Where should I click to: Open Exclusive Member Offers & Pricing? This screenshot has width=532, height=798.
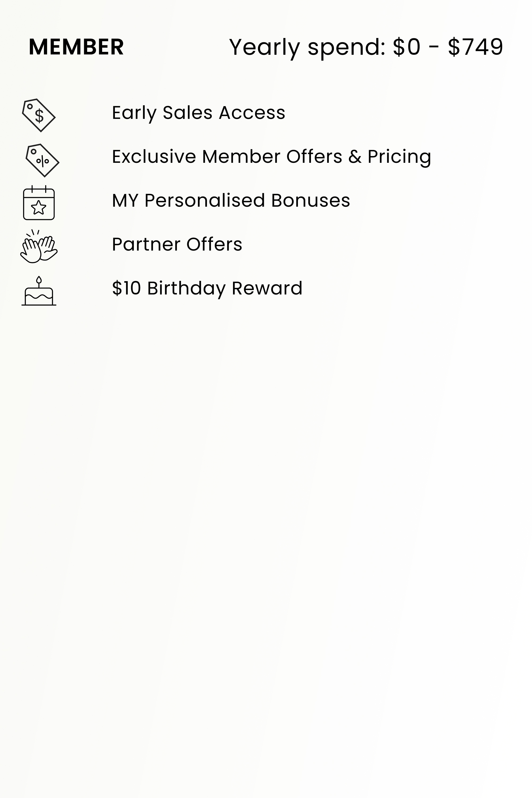click(271, 157)
